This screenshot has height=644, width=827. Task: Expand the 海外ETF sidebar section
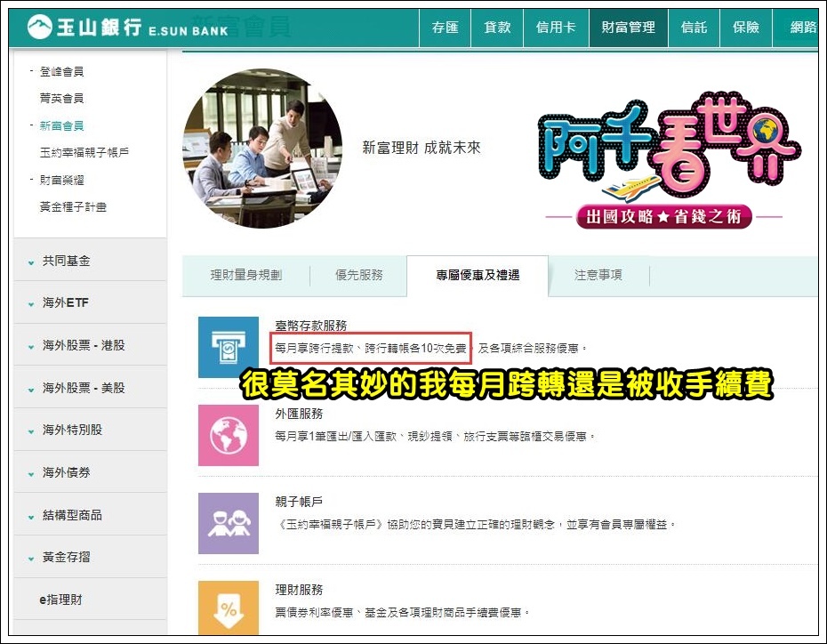pyautogui.click(x=90, y=302)
